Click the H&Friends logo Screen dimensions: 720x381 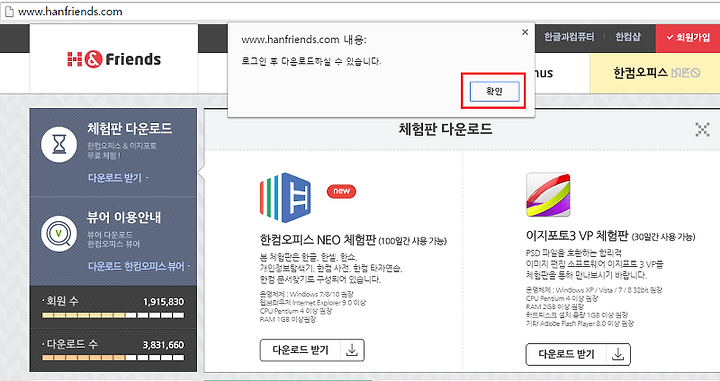tap(114, 59)
